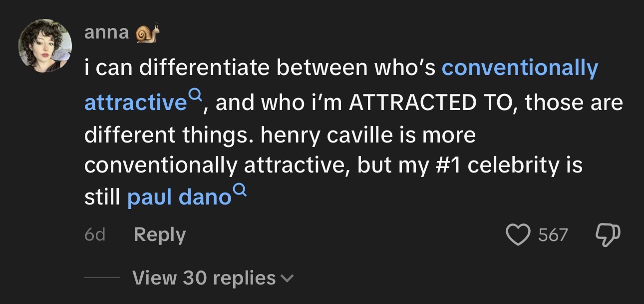Screen dimensions: 644x304
Task: Click "different things" in the comment body
Action: point(170,135)
